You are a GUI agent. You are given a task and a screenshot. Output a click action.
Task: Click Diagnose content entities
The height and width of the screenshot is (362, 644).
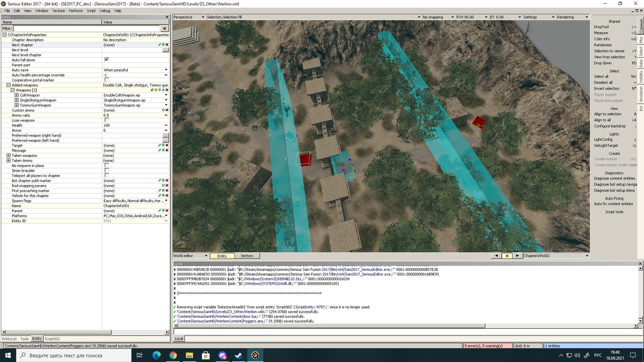pyautogui.click(x=615, y=178)
